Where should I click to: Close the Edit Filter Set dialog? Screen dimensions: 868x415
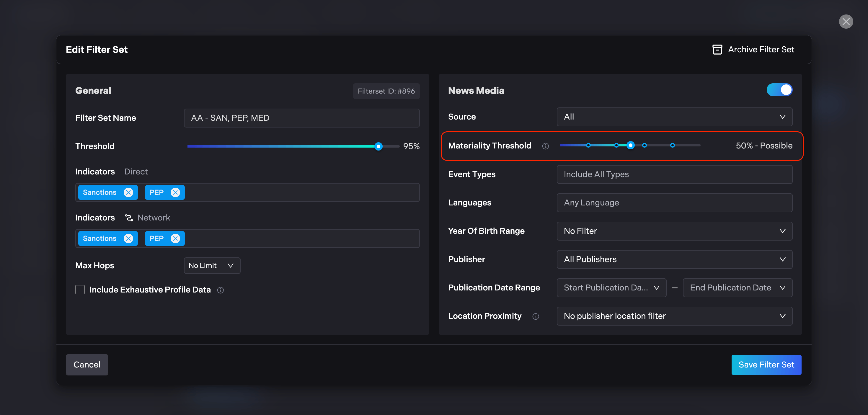pyautogui.click(x=846, y=22)
